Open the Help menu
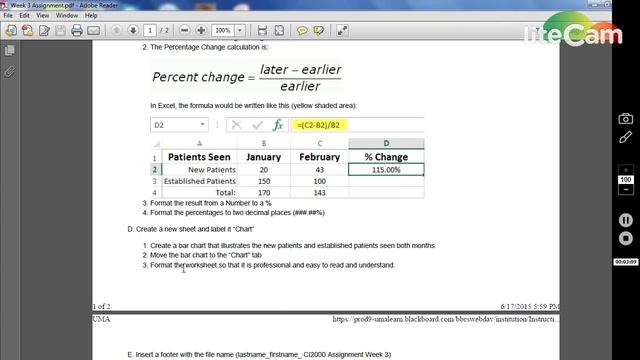640x360 pixels. 91,16
